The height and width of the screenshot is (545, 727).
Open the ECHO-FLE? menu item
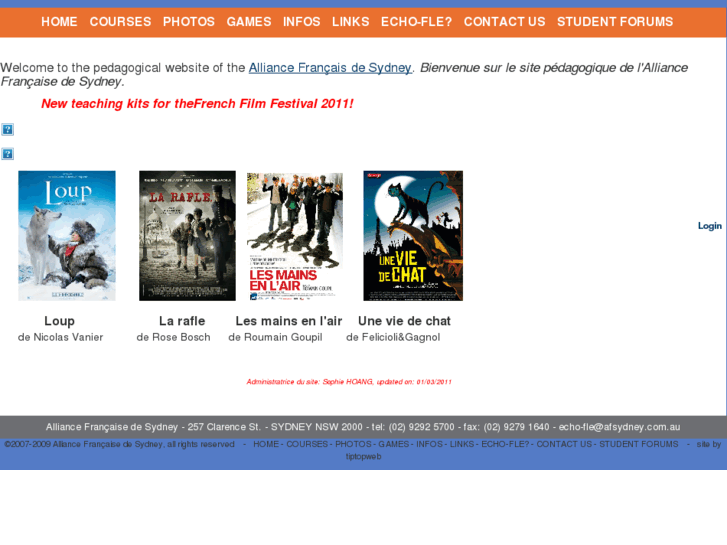click(x=416, y=22)
